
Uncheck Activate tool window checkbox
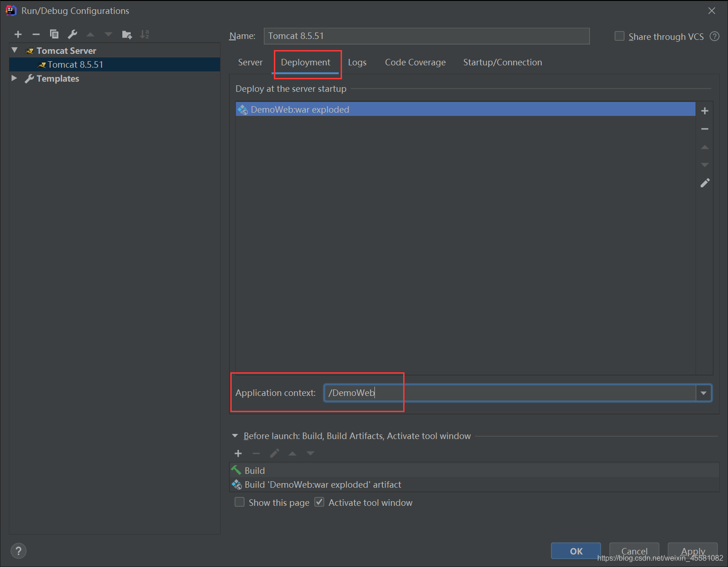pos(319,502)
